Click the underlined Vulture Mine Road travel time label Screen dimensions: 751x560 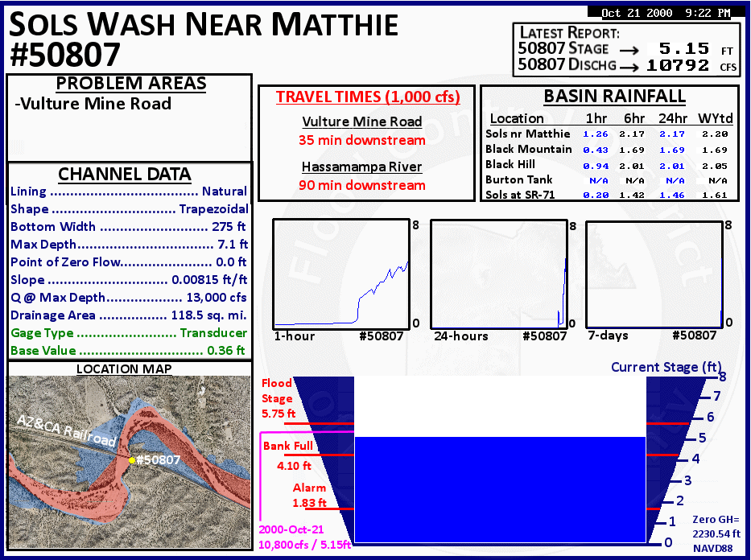(x=361, y=121)
